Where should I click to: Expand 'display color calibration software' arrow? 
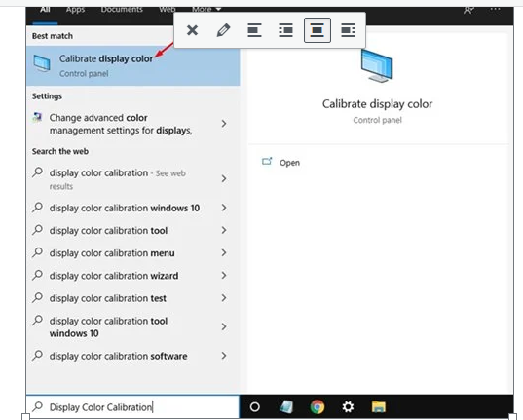(224, 356)
